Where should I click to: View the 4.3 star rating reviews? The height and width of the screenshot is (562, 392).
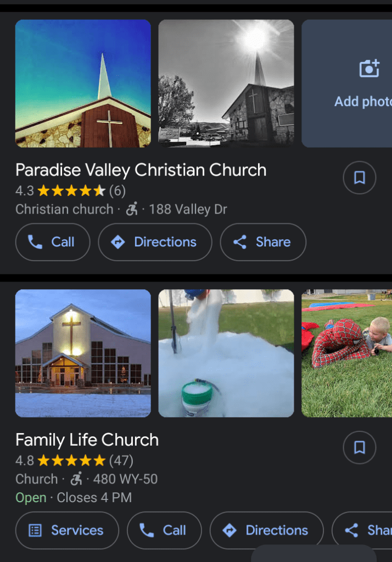point(70,191)
